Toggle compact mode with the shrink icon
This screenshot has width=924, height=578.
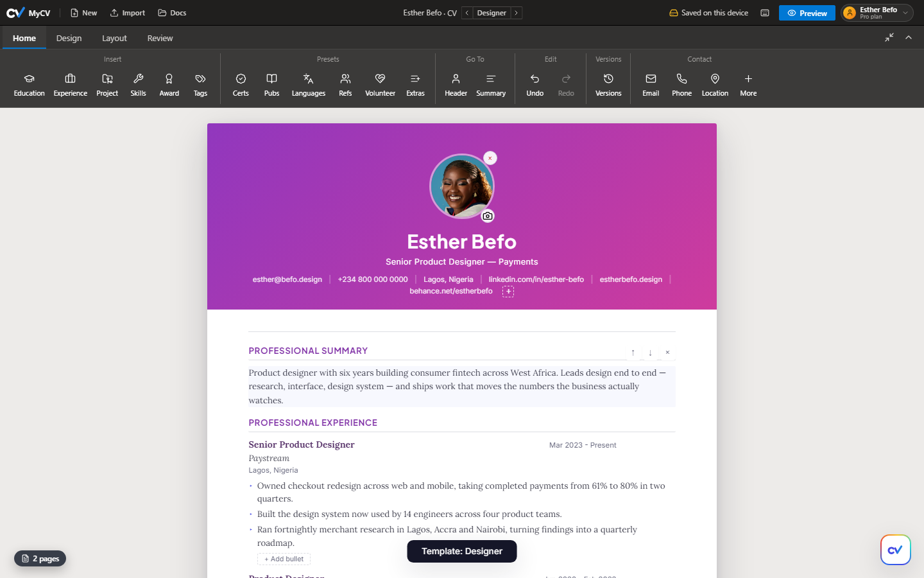889,38
